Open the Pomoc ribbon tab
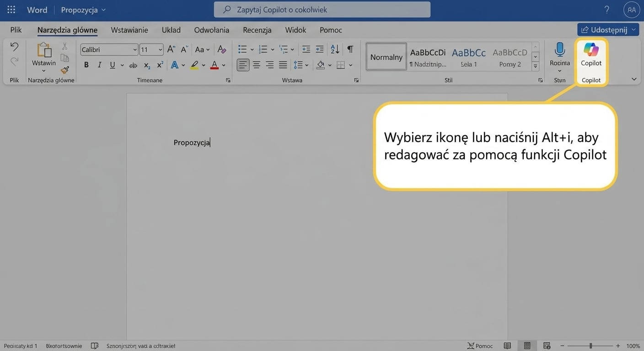This screenshot has width=644, height=351. pyautogui.click(x=331, y=30)
